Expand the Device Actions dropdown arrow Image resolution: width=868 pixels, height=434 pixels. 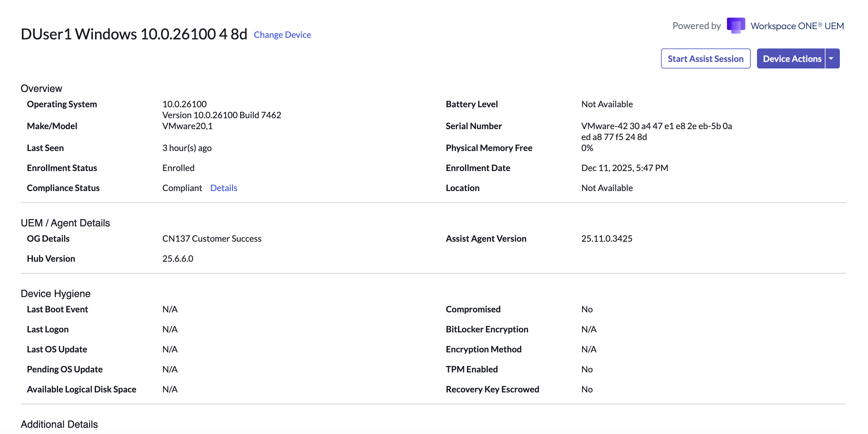pyautogui.click(x=832, y=59)
